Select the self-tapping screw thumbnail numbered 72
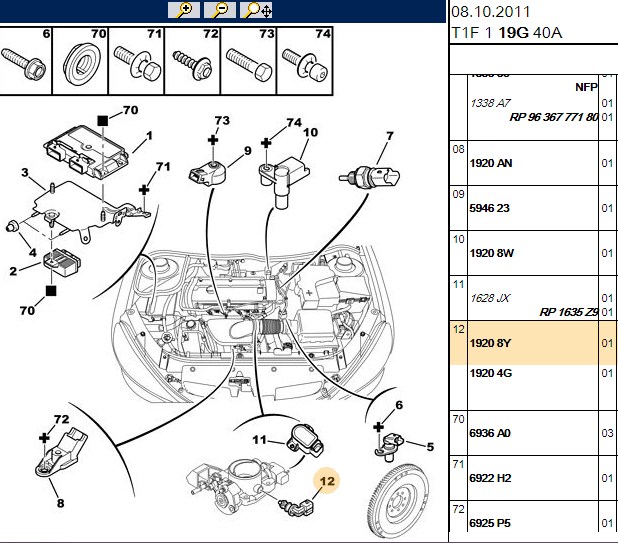 [x=192, y=61]
